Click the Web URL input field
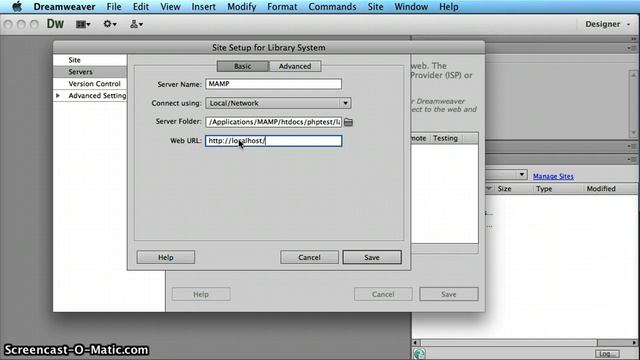Viewport: 640px width, 360px height. click(273, 141)
